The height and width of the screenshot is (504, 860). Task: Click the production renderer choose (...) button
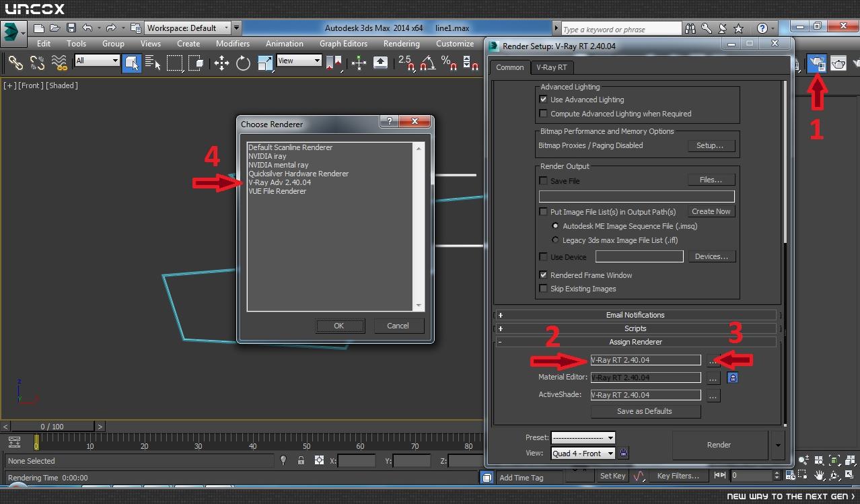pos(713,361)
